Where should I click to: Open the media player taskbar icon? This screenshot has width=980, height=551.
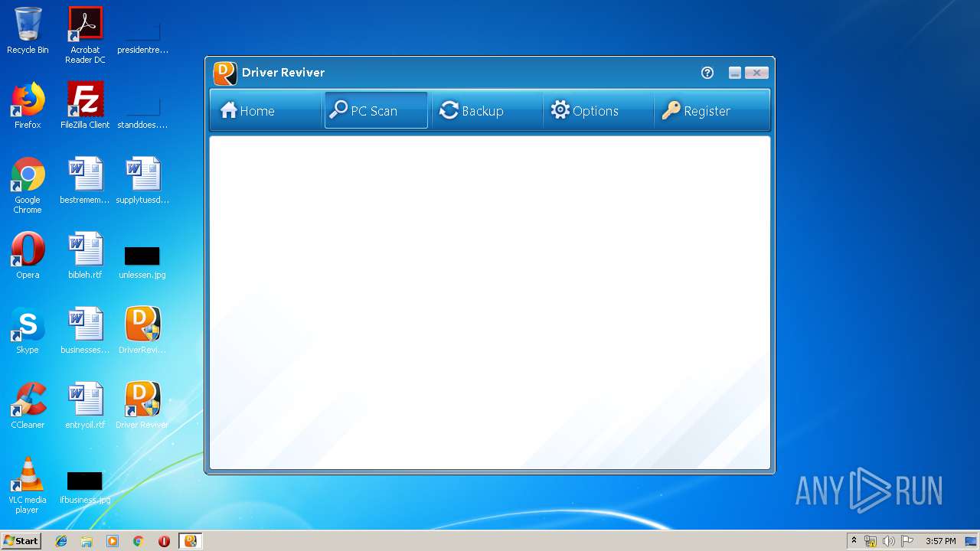point(113,541)
